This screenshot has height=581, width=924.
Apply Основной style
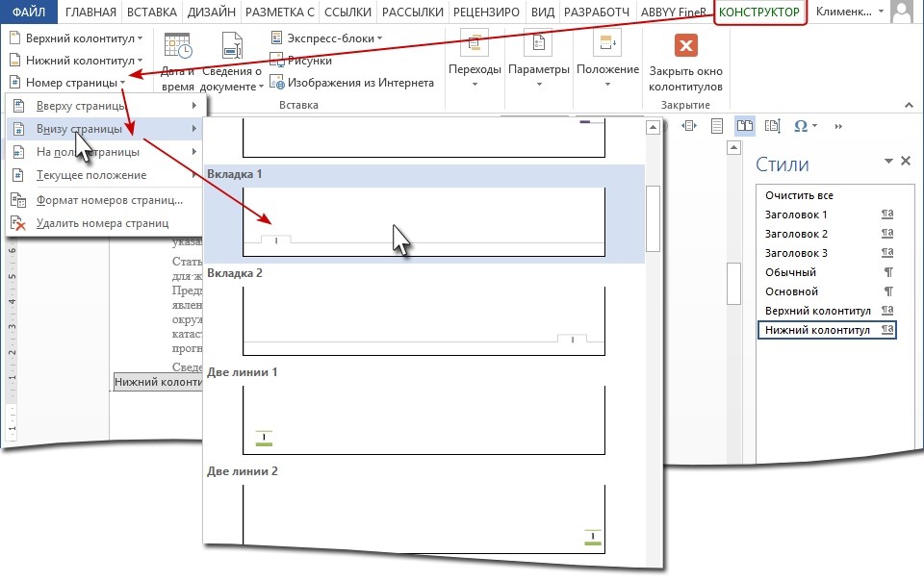tap(828, 291)
